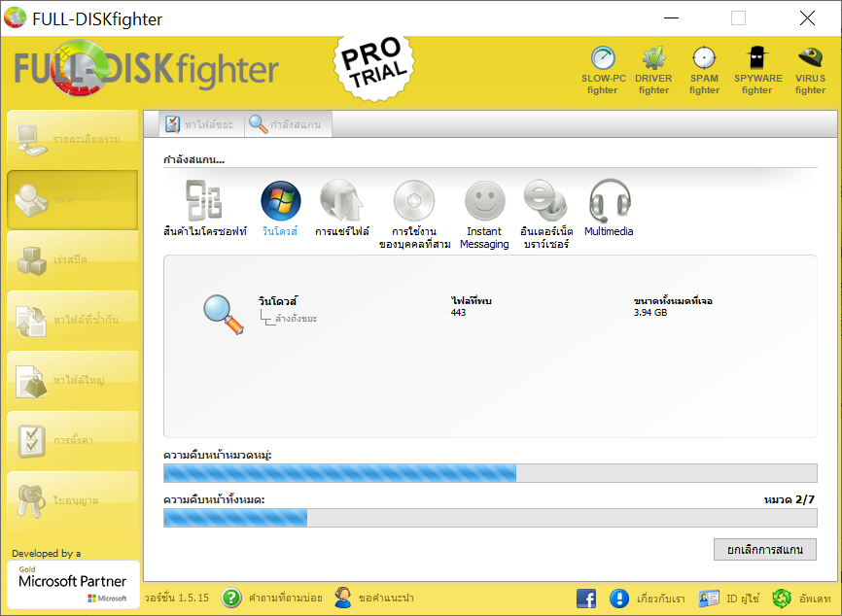Open the รายละเอียดรวม overview sidebar section
This screenshot has width=842, height=616.
tap(73, 140)
